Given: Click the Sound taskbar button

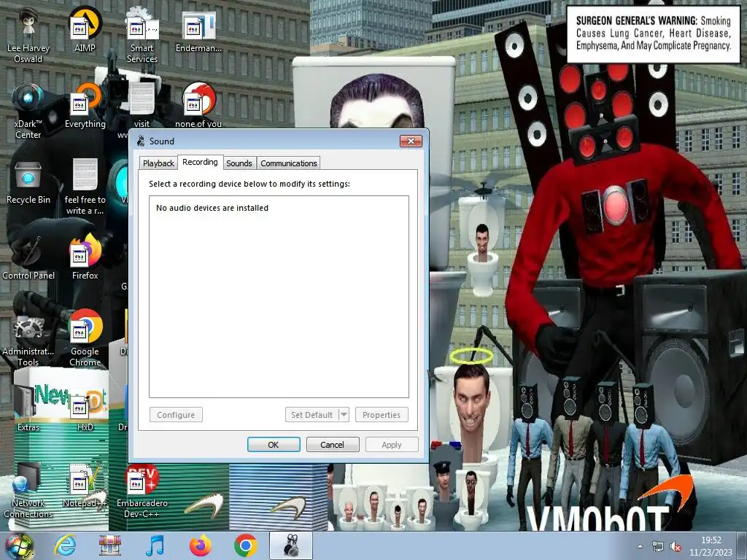Looking at the screenshot, I should coord(291,545).
